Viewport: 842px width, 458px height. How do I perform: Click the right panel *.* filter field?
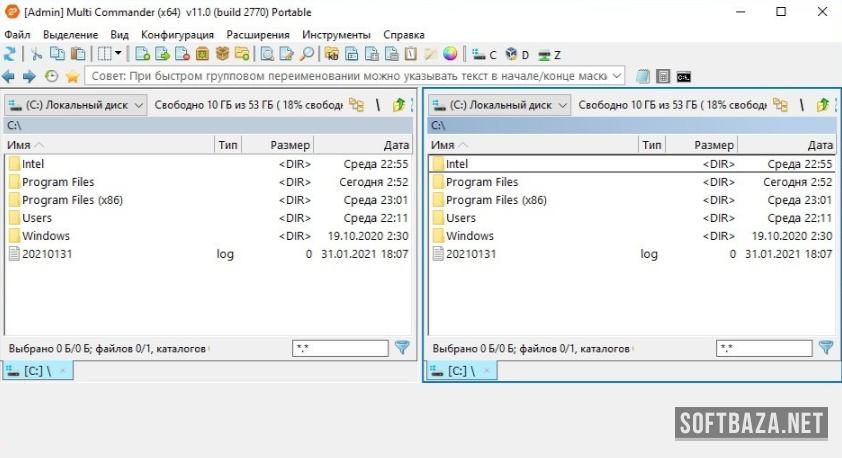click(763, 348)
